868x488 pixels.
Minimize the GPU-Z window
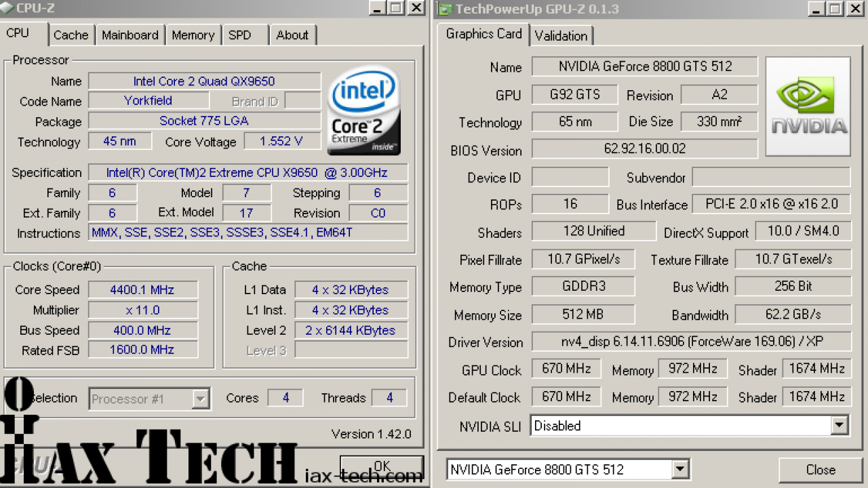pos(816,9)
